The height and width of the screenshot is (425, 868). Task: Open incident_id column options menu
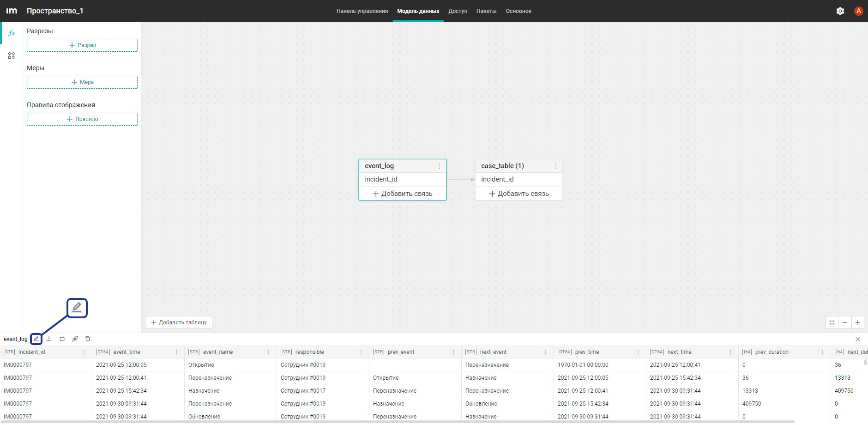84,352
